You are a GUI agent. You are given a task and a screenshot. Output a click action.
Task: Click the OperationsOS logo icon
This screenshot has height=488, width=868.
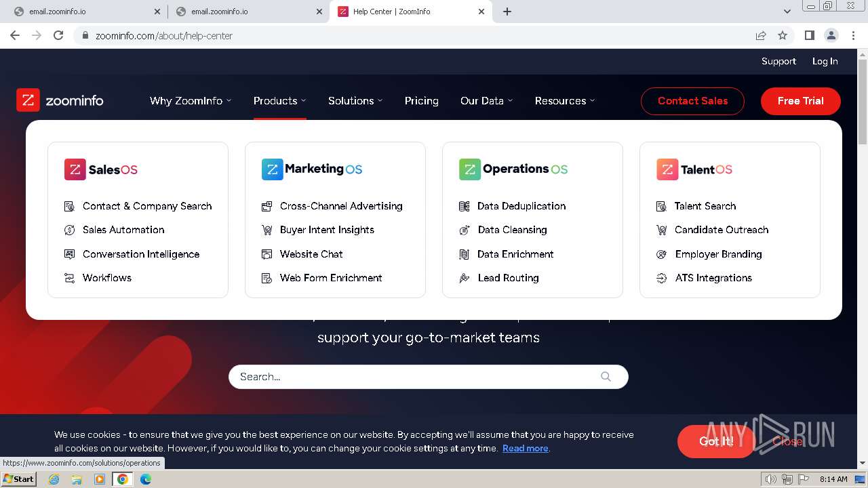click(469, 169)
